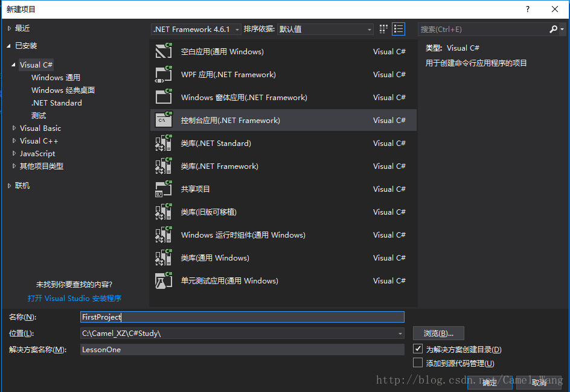Select the unit test app (单元测试应用) icon
The height and width of the screenshot is (392, 570).
pyautogui.click(x=164, y=280)
